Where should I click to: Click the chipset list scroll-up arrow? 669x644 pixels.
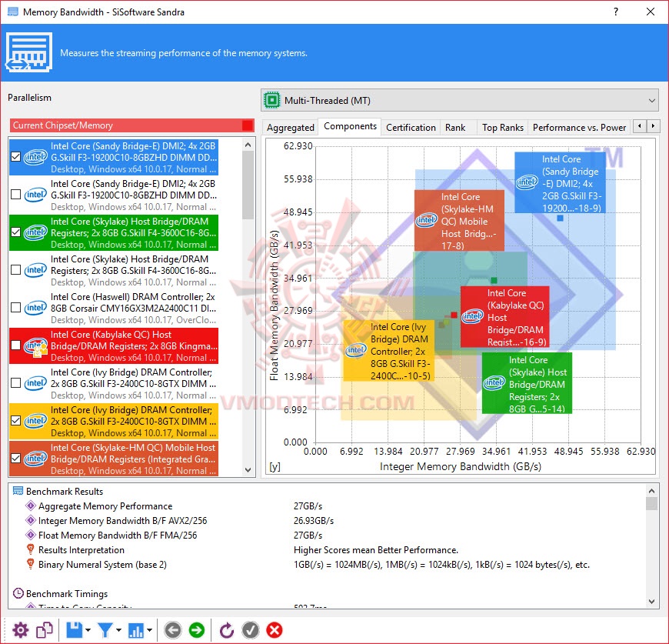(x=248, y=145)
